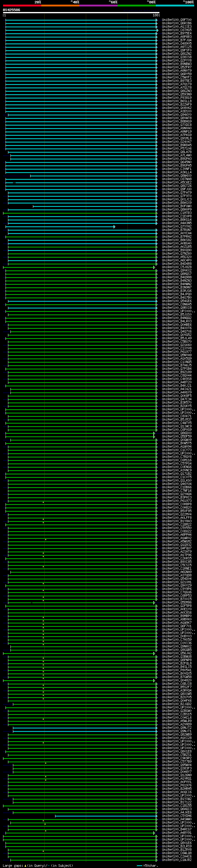
Task: Click the end position label 188
Action: (155, 15)
